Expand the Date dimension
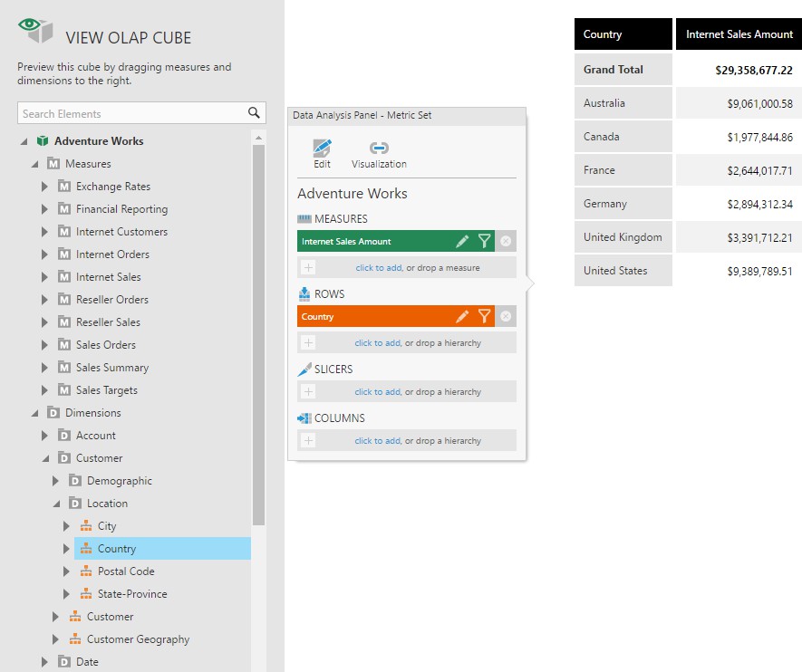Viewport: 802px width, 672px height. click(44, 662)
